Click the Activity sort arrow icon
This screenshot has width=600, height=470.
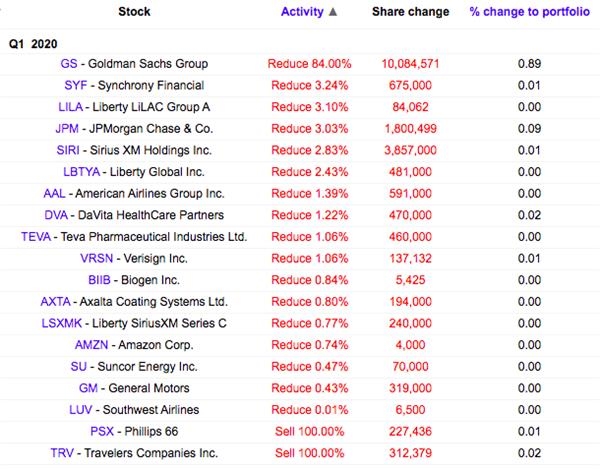tap(333, 12)
